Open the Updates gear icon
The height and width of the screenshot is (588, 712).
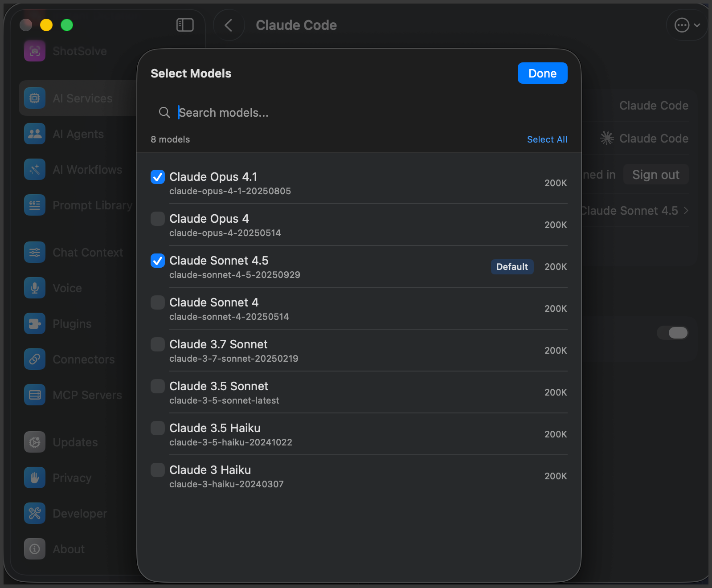point(35,442)
